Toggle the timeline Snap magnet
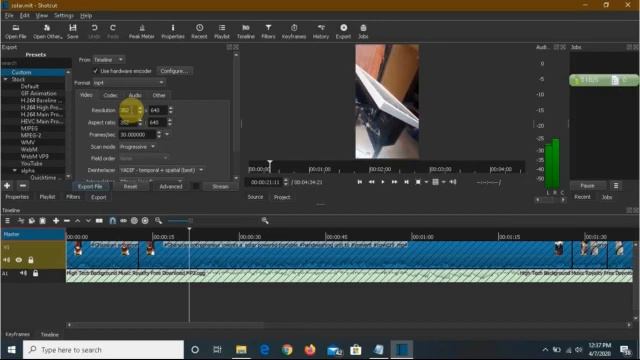 pyautogui.click(x=113, y=221)
